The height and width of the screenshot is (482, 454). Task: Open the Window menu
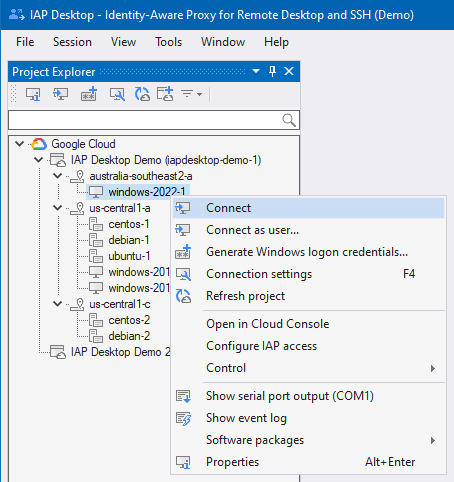click(223, 42)
